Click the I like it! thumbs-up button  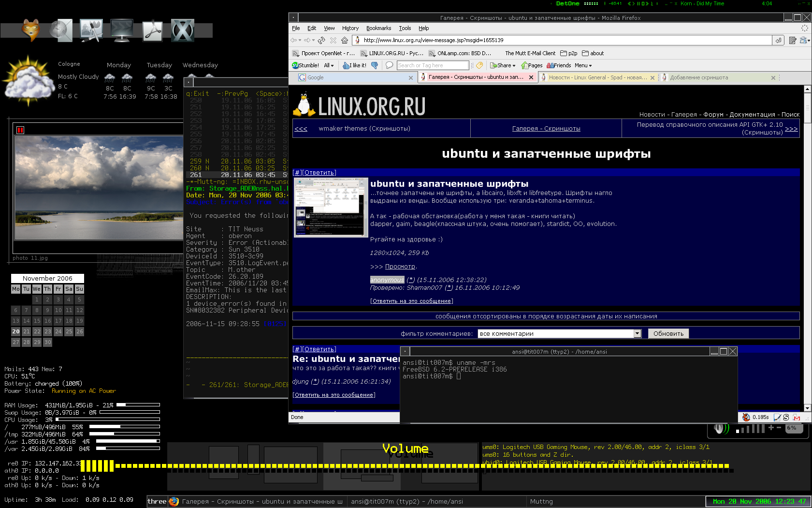click(355, 65)
